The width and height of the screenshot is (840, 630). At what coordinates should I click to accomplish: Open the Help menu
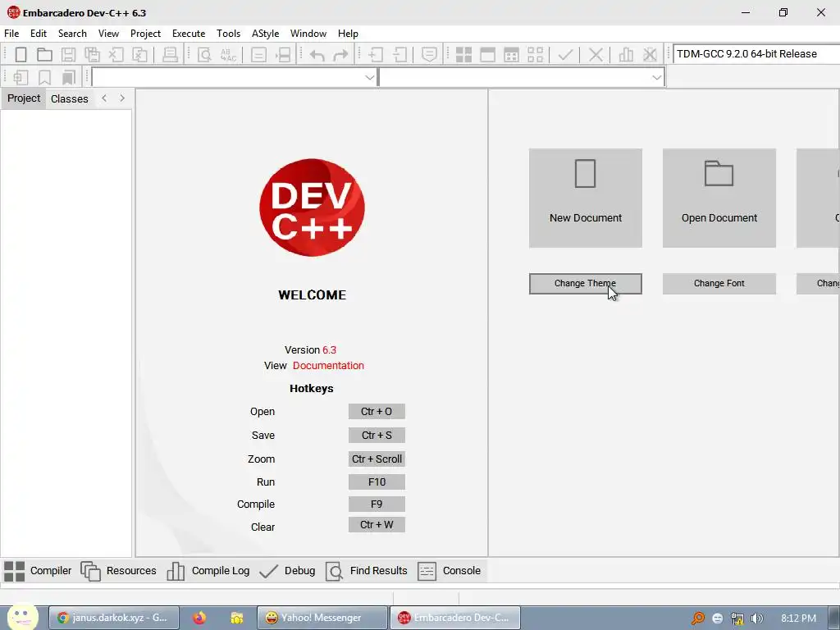pos(348,33)
